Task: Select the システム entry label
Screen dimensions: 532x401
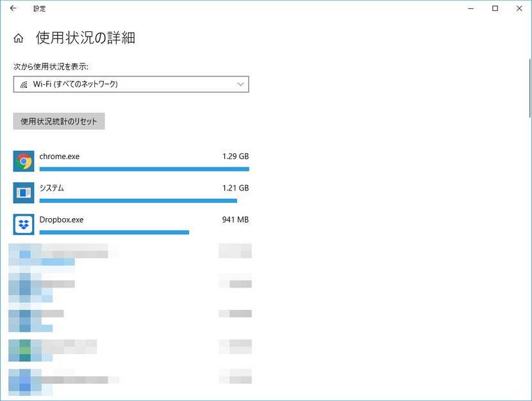Action: [x=52, y=188]
